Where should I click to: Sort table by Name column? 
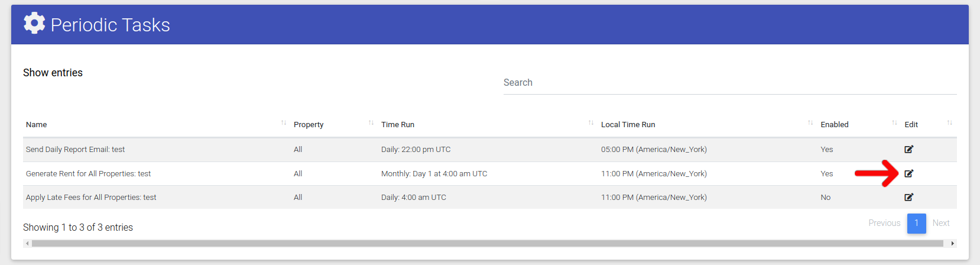tap(37, 124)
